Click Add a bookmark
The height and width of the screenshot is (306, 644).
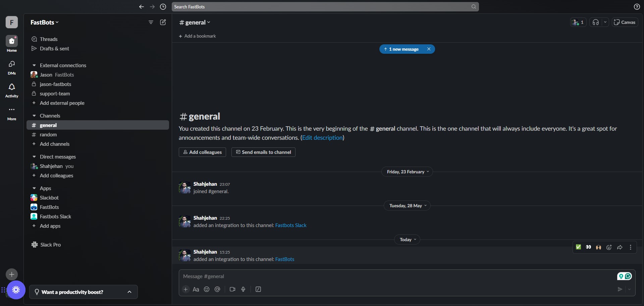(197, 36)
